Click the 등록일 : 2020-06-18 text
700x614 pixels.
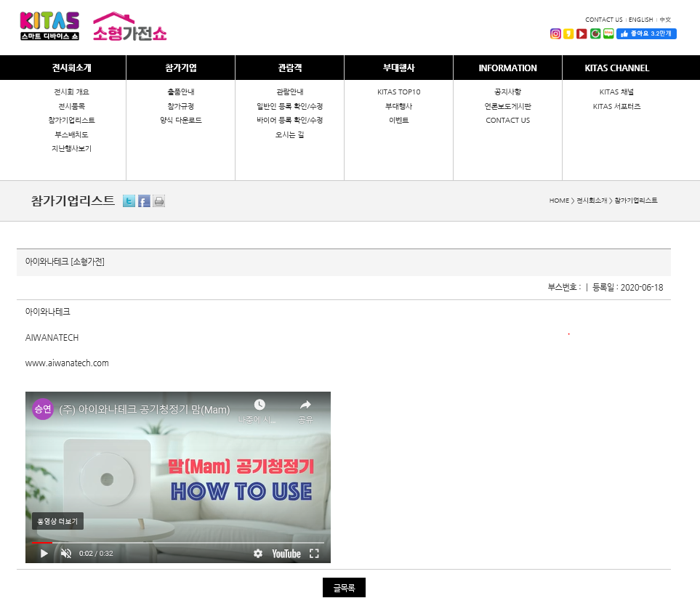tap(628, 288)
